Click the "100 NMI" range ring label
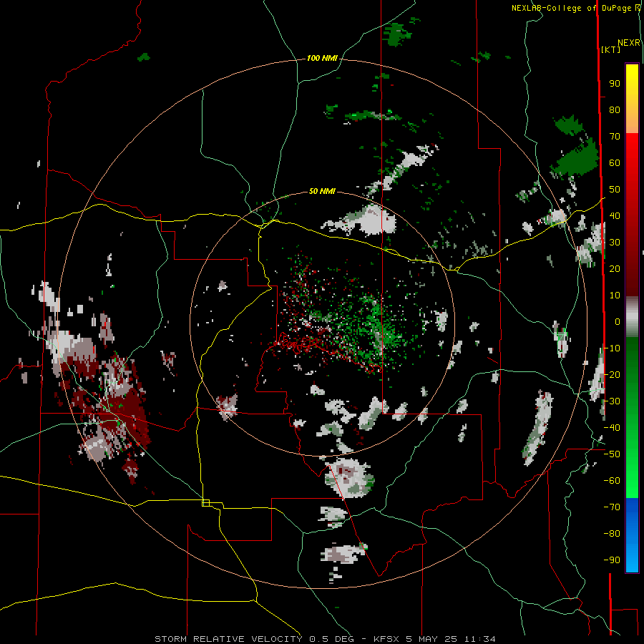The height and width of the screenshot is (644, 644). tap(322, 59)
